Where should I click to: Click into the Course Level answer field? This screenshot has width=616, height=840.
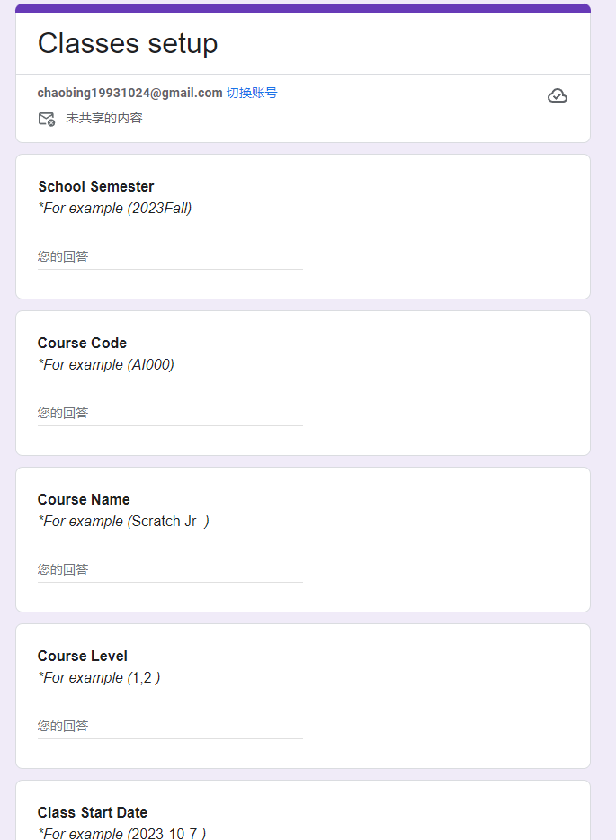click(x=170, y=727)
